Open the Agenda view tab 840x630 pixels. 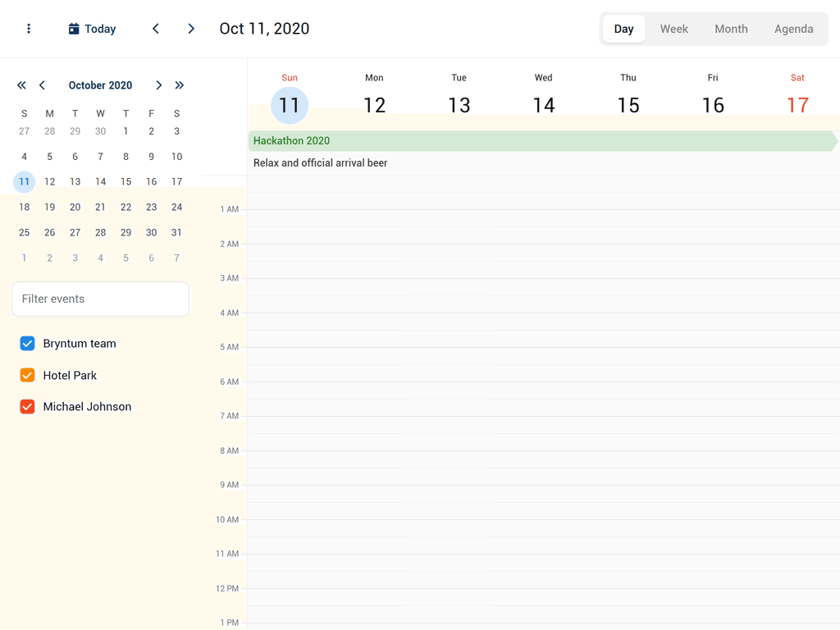coord(793,29)
